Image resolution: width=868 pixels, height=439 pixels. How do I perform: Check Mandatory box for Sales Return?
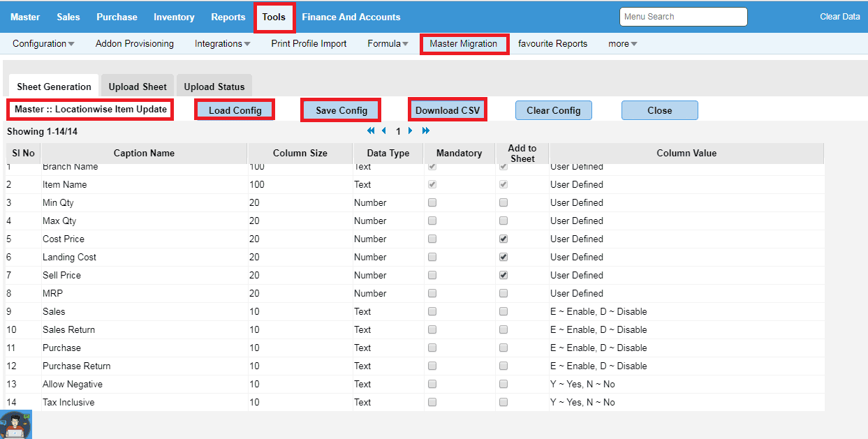[x=432, y=329]
